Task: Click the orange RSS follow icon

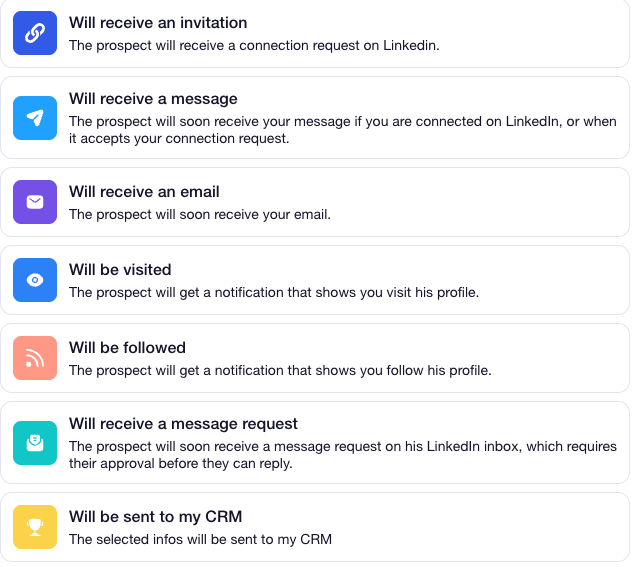Action: [x=35, y=358]
